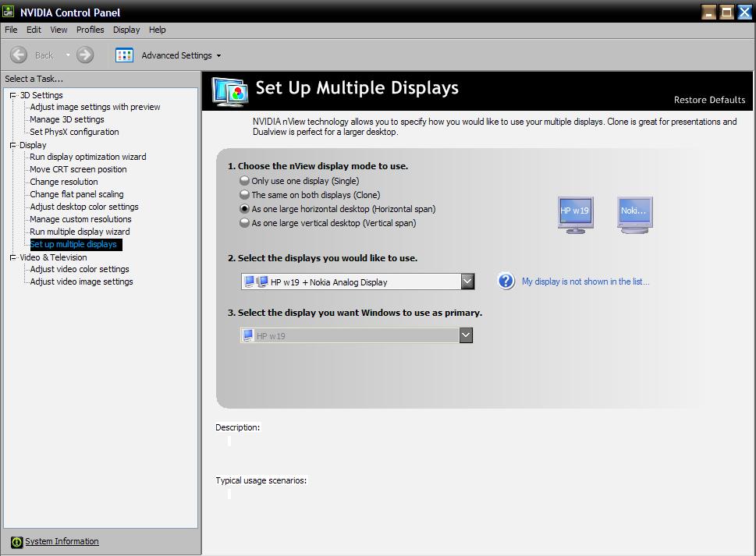The width and height of the screenshot is (756, 556).
Task: Open the Profiles menu
Action: [x=91, y=30]
